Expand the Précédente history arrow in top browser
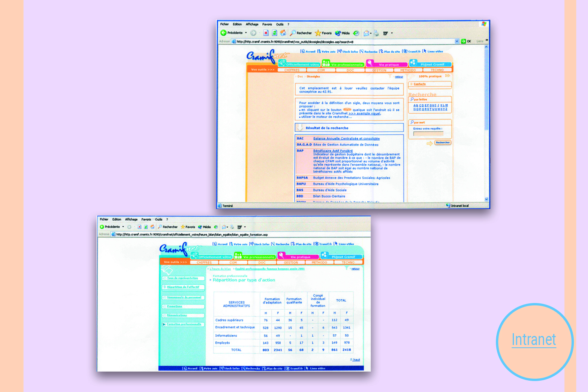 tap(246, 33)
